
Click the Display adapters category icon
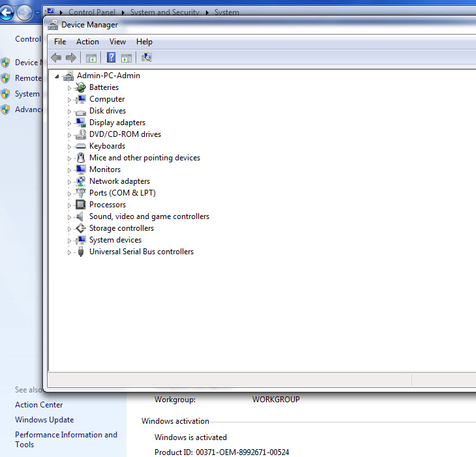(81, 123)
